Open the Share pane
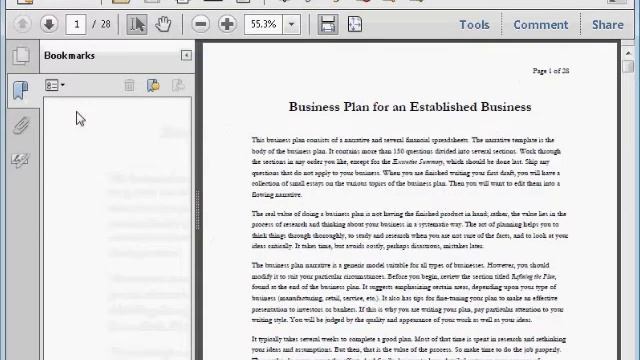This screenshot has width=640, height=360. 608,25
